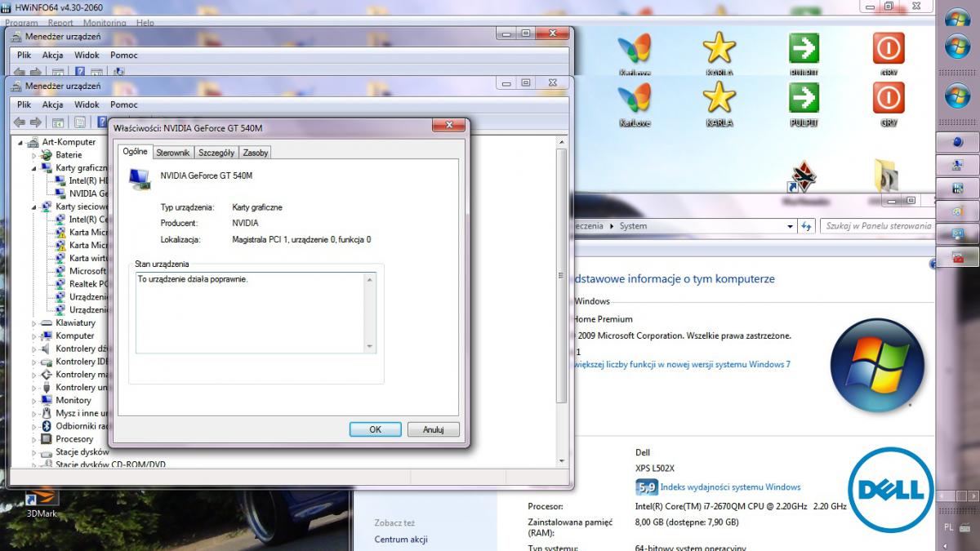
Task: Select the Stacje dysków CD-ROM/DVD entry
Action: (x=110, y=464)
